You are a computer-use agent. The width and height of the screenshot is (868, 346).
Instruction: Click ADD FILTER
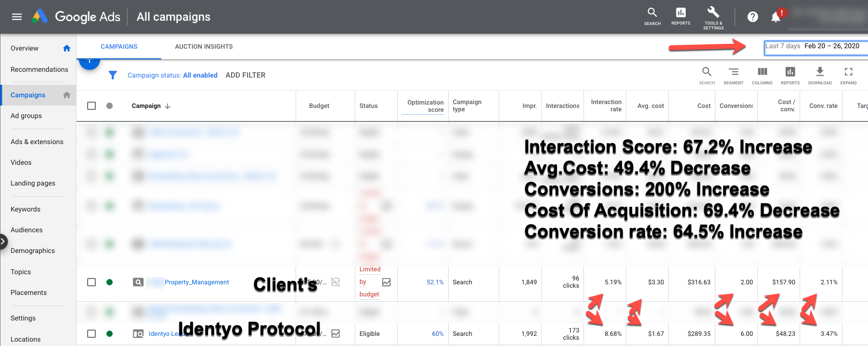click(246, 75)
